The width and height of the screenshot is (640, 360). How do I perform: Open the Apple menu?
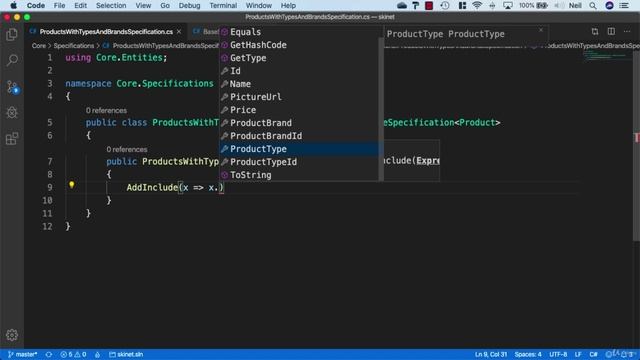coord(13,5)
